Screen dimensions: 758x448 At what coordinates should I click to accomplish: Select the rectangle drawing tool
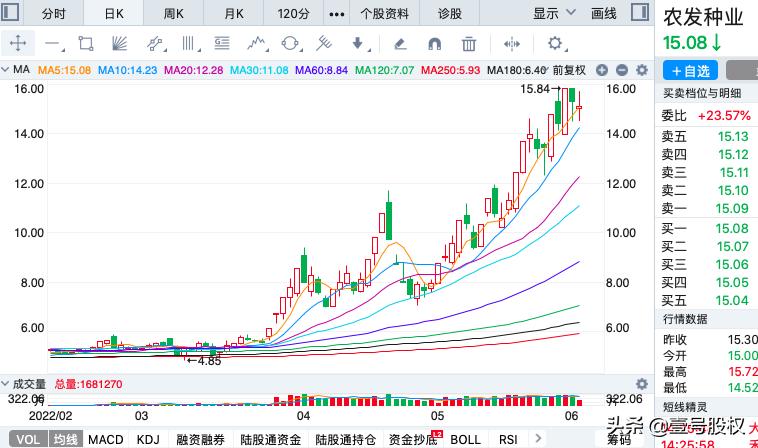coord(86,44)
